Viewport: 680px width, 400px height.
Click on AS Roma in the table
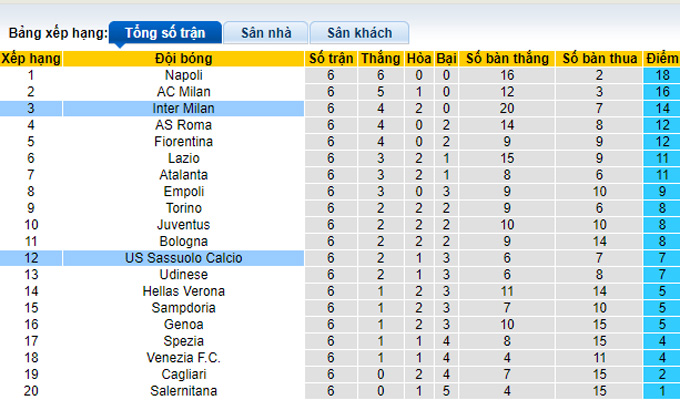coord(182,125)
